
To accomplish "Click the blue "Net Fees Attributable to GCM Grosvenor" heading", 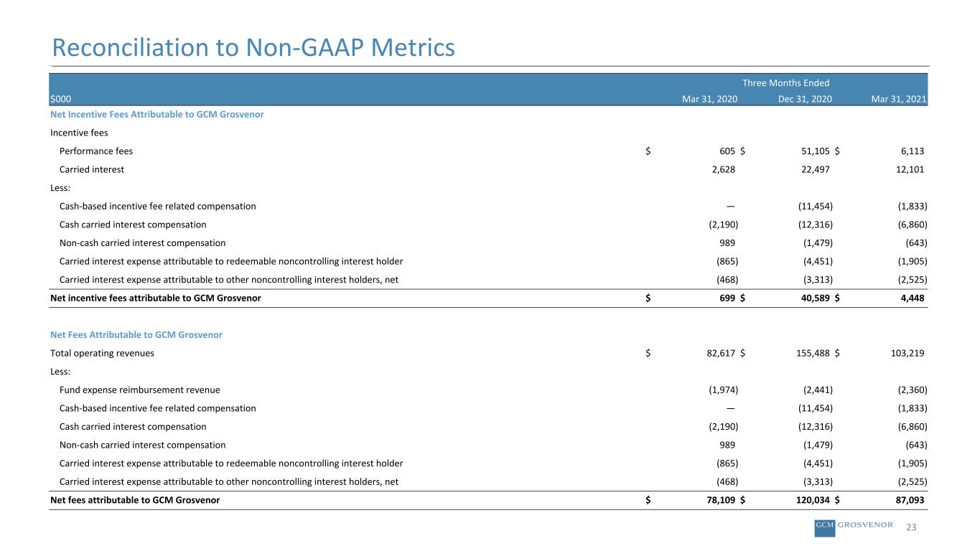I will pos(136,335).
